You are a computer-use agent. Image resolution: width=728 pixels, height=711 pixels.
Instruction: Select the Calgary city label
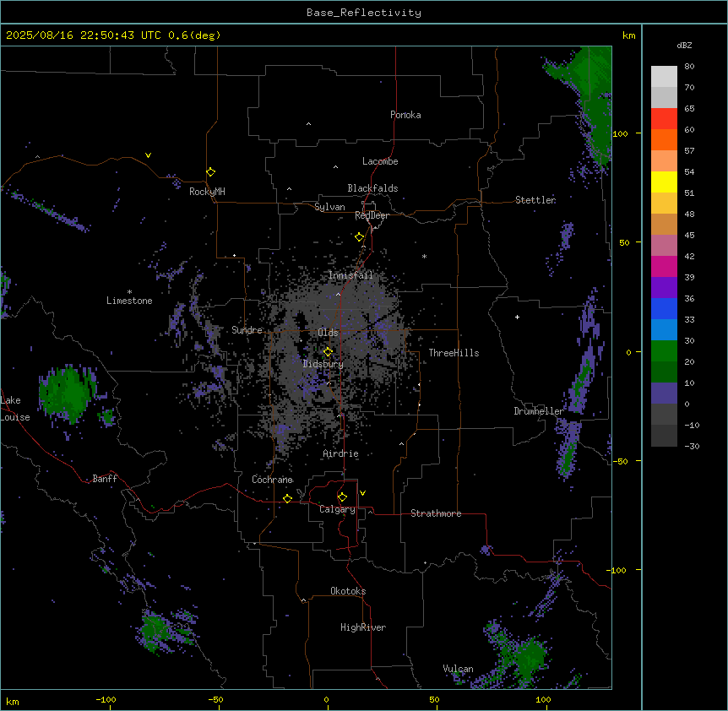tap(337, 509)
